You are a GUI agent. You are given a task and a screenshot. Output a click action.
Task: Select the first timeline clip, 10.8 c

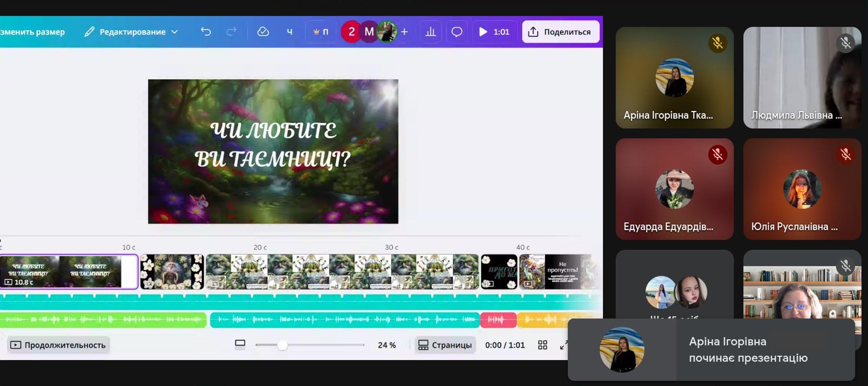pyautogui.click(x=69, y=272)
